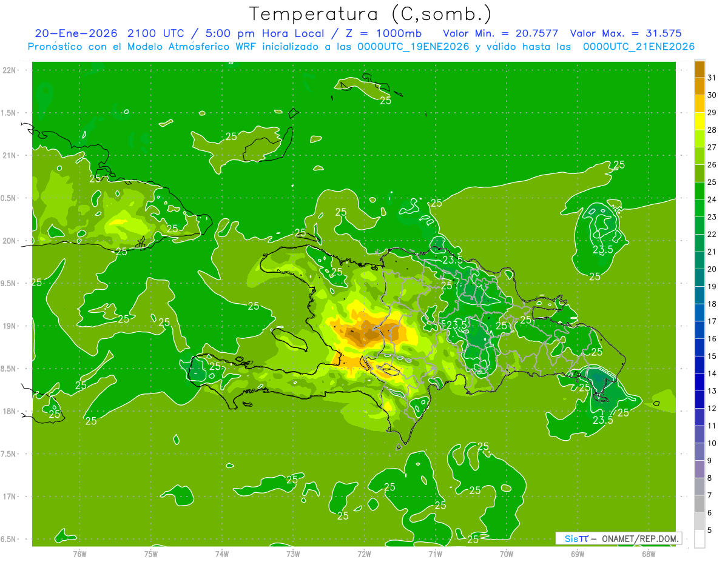Click the "75W" longitude axis label
Screen dimensions: 728x562
coord(150,554)
